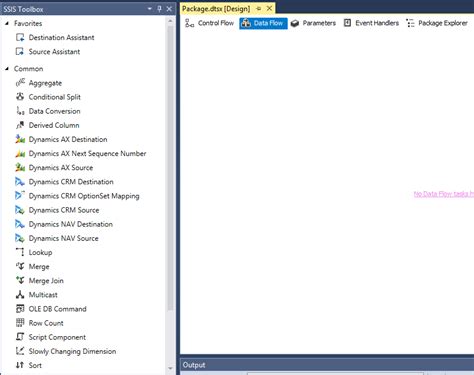Image resolution: width=474 pixels, height=375 pixels.
Task: Close the Package.dtsx document tab
Action: click(270, 9)
